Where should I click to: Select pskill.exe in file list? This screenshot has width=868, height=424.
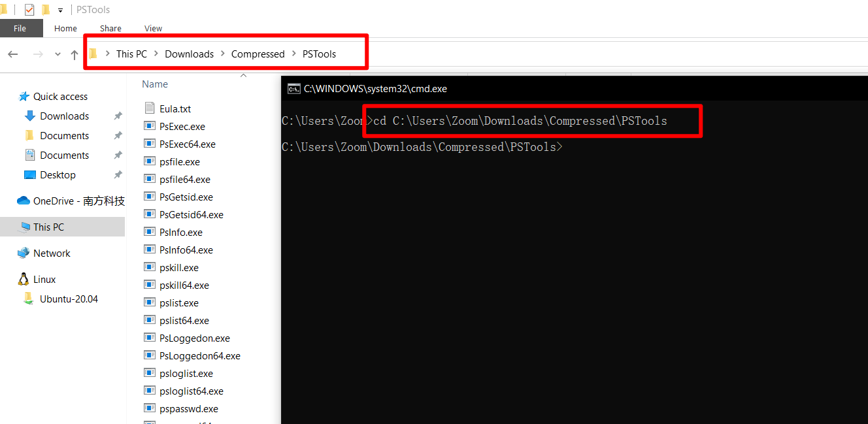pos(179,268)
